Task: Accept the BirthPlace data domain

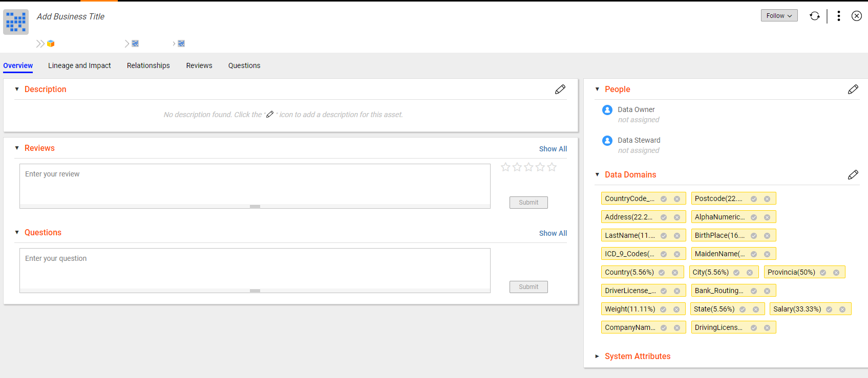Action: point(754,236)
